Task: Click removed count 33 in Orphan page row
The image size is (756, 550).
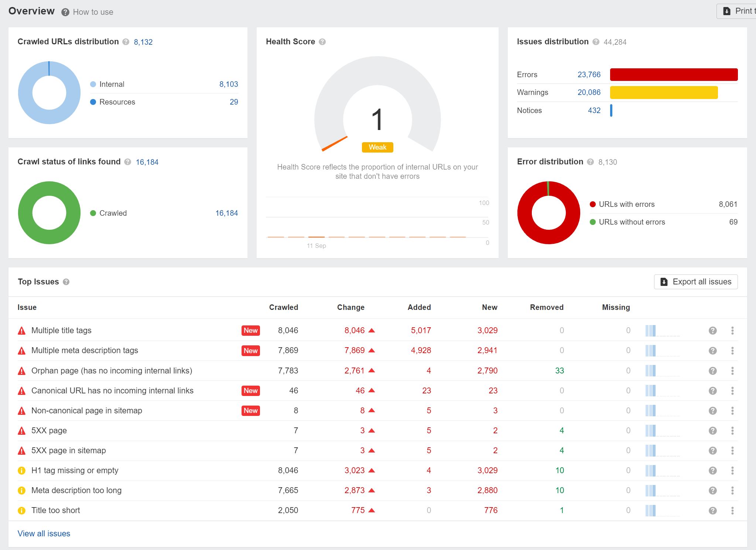Action: tap(560, 371)
